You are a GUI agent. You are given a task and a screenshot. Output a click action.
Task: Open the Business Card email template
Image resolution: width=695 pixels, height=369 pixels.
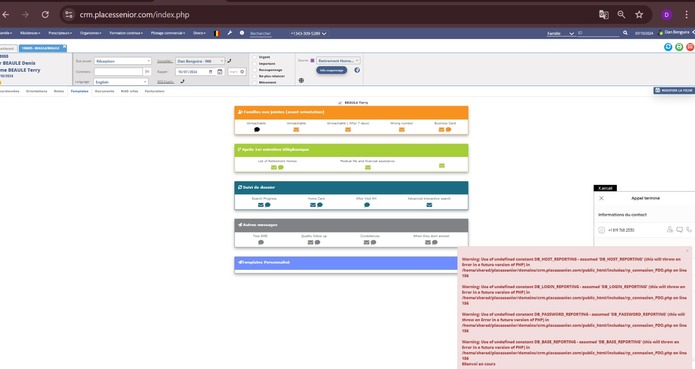pyautogui.click(x=441, y=130)
